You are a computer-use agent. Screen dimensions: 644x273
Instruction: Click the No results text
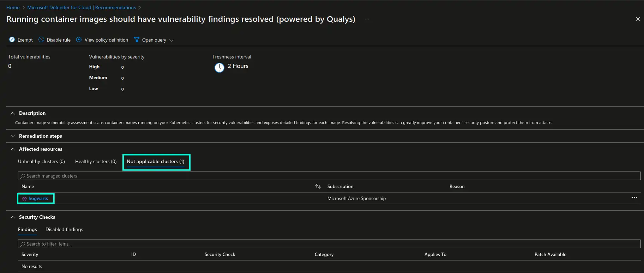click(32, 266)
